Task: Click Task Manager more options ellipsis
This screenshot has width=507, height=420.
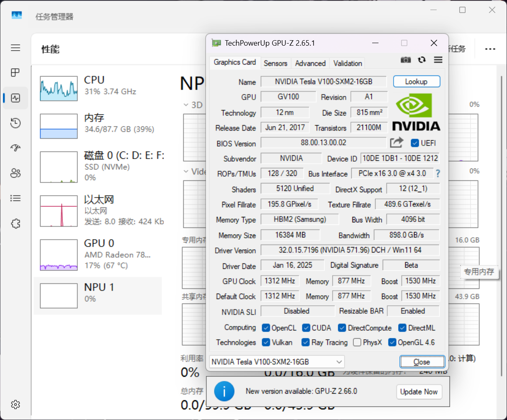Action: (490, 49)
